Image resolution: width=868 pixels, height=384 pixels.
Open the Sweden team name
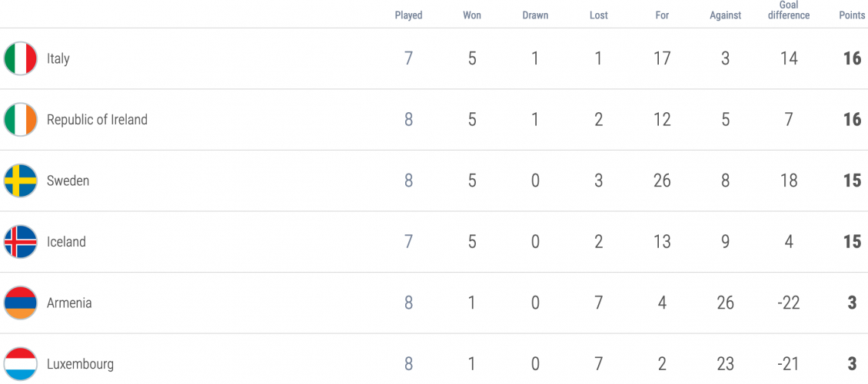(x=68, y=181)
